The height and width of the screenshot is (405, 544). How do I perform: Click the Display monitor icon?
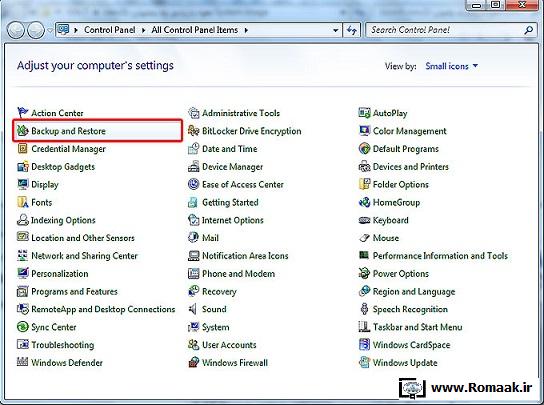coord(23,184)
